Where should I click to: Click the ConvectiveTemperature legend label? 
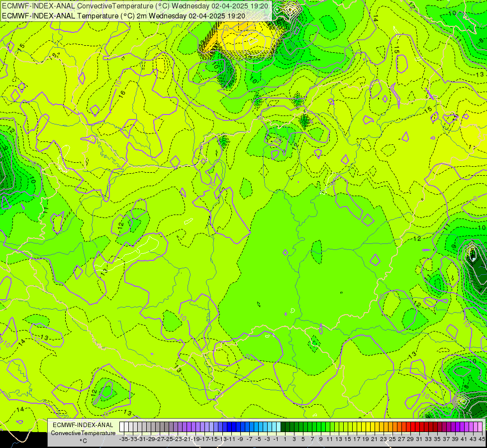(x=83, y=433)
